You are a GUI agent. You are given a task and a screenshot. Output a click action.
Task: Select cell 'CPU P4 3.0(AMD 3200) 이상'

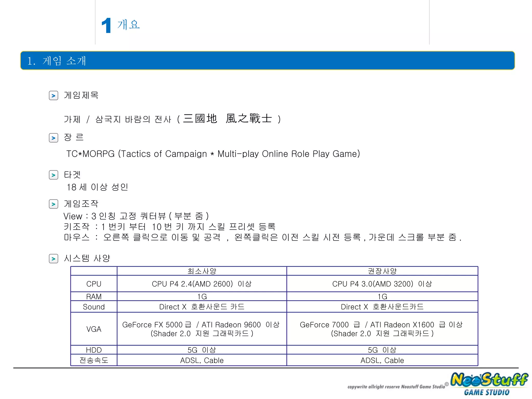[382, 284]
